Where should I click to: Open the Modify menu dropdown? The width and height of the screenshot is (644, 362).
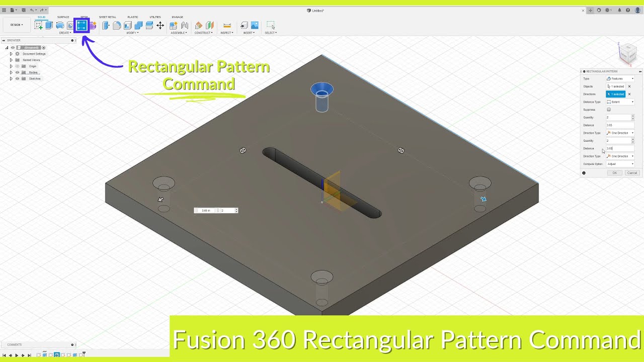click(132, 33)
